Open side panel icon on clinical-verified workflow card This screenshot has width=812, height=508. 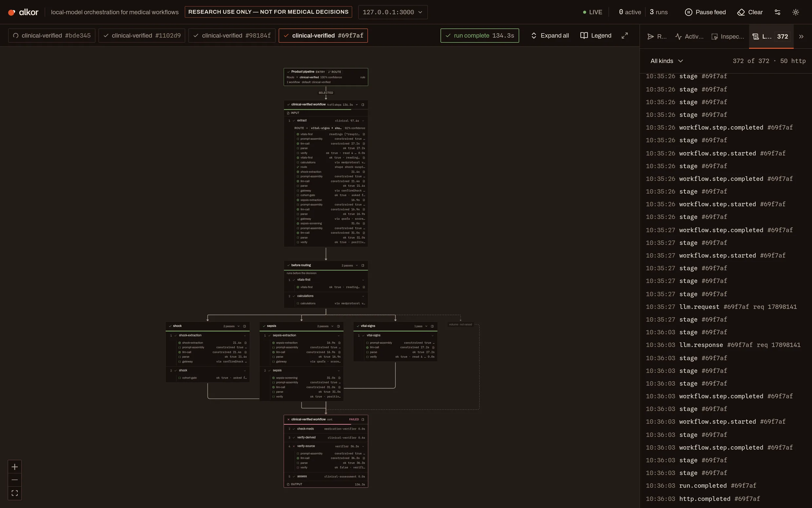pos(363,105)
